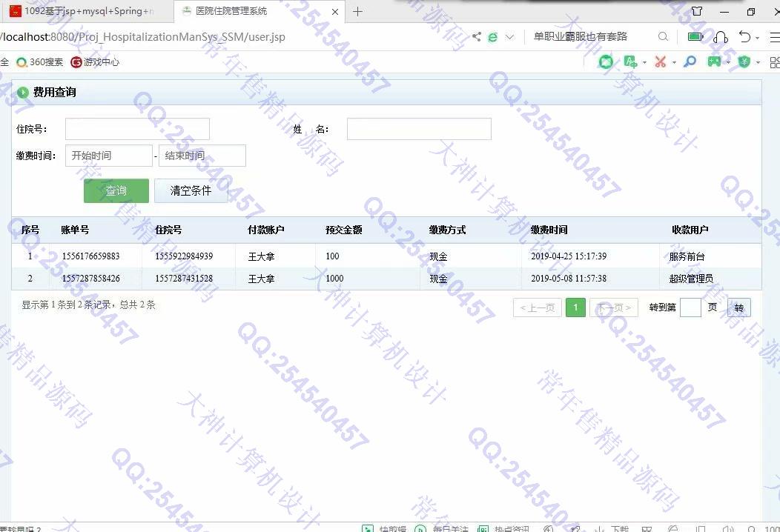This screenshot has height=532, width=780.
Task: Open the 360搜索 bookmark
Action: (40, 62)
